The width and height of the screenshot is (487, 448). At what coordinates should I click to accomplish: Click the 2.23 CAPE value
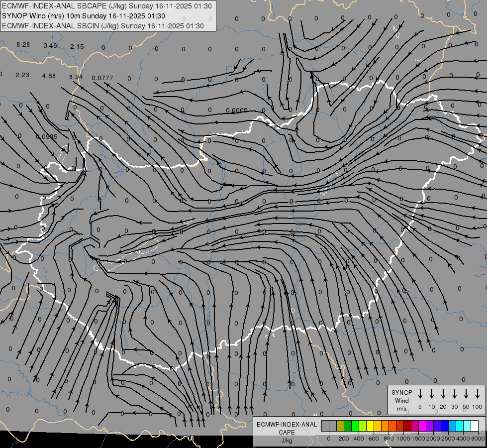(22, 75)
